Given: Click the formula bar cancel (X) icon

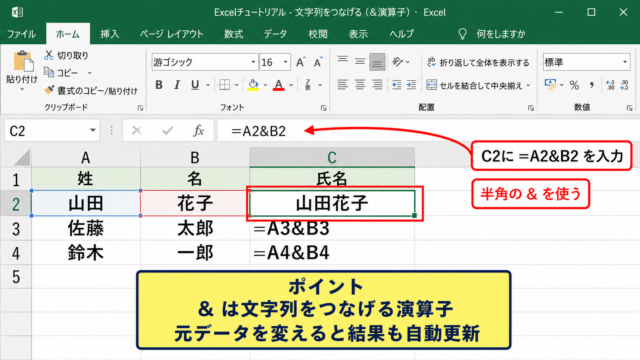Looking at the screenshot, I should click(137, 131).
